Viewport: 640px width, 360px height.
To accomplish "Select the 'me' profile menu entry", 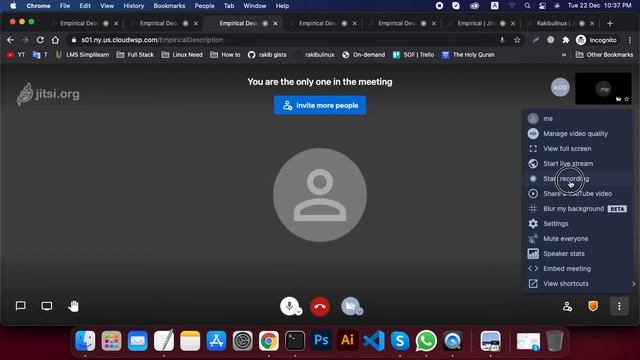I will (577, 118).
